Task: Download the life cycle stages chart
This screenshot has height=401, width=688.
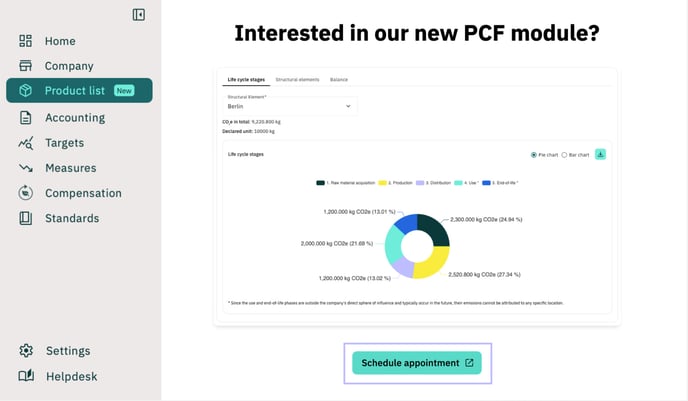Action: click(600, 154)
